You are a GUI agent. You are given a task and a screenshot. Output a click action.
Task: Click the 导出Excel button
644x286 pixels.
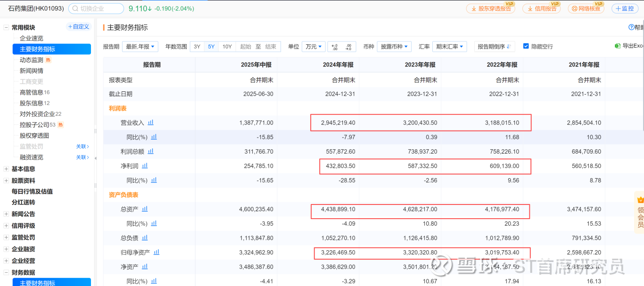click(629, 46)
